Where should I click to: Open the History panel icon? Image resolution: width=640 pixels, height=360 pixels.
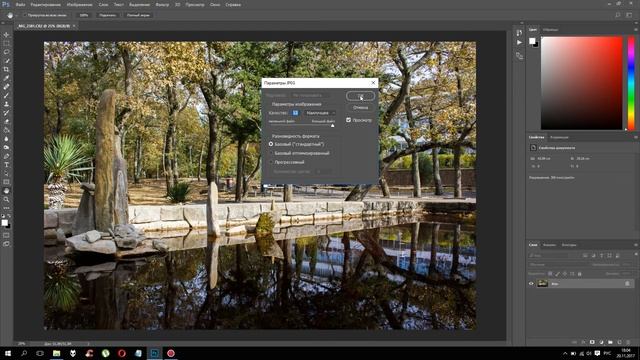coord(519,33)
